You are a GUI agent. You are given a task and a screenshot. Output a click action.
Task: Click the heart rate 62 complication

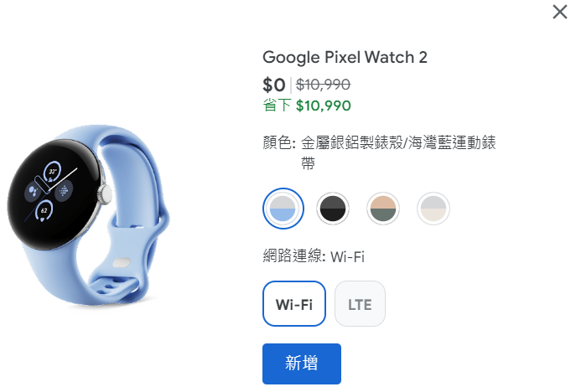click(x=44, y=211)
